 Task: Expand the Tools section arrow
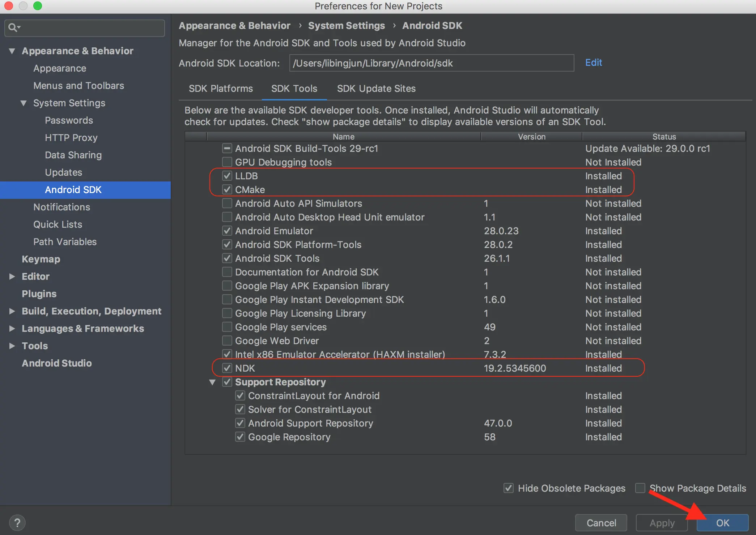[12, 346]
